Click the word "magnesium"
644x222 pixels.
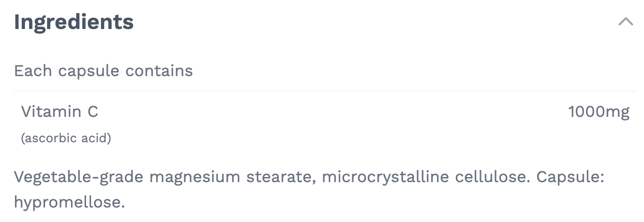tap(195, 177)
